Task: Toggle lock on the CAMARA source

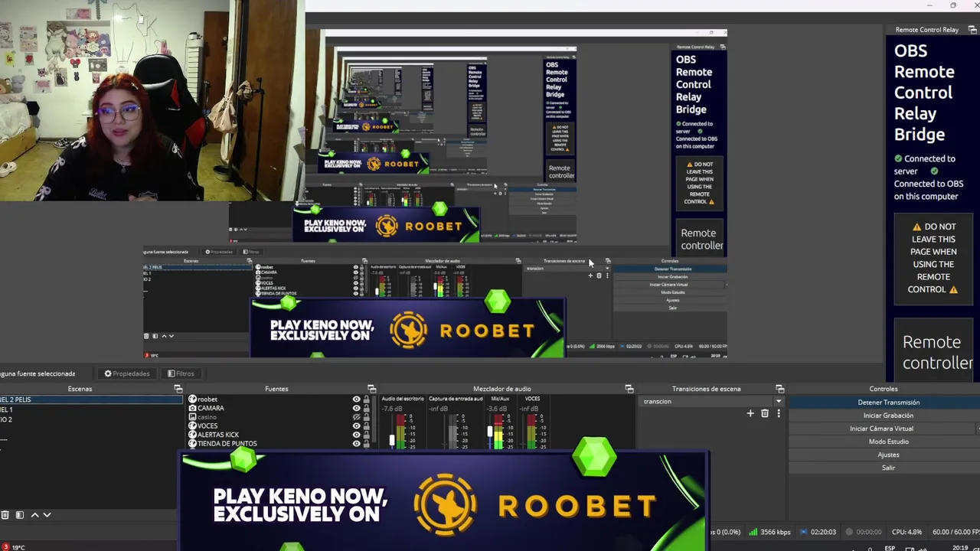Action: (366, 409)
